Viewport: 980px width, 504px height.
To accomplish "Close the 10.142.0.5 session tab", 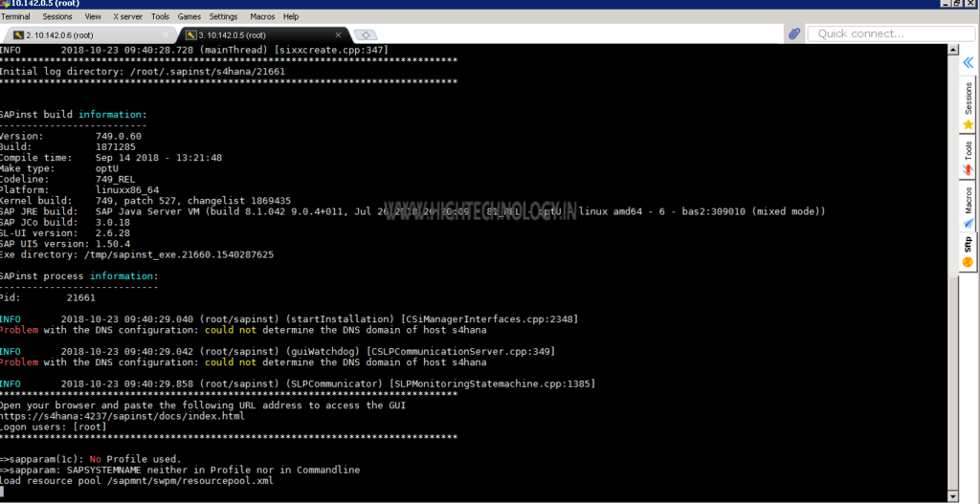I will point(338,35).
